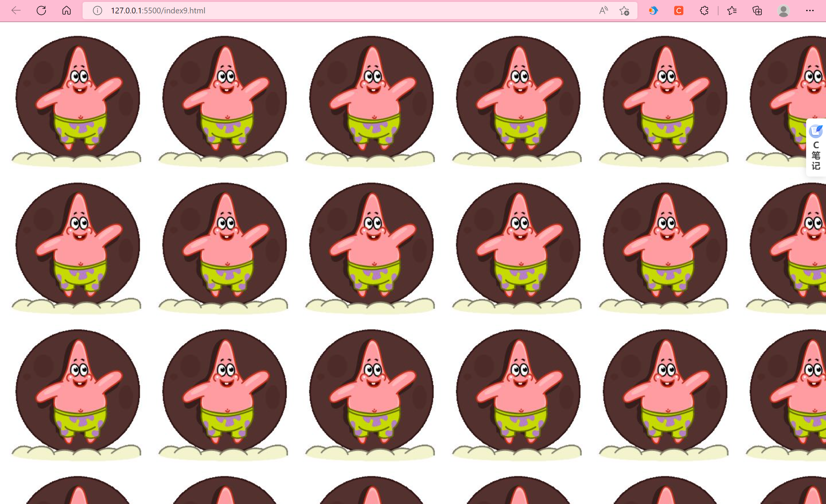Click the browser back arrow

pyautogui.click(x=16, y=10)
